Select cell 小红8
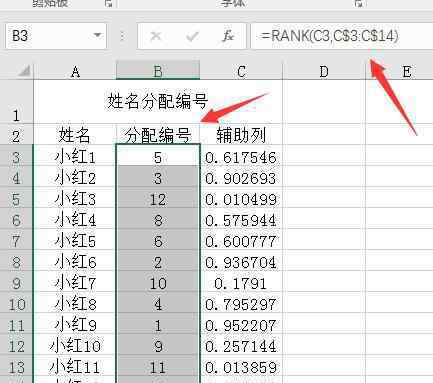Image resolution: width=433 pixels, height=383 pixels. (x=75, y=302)
